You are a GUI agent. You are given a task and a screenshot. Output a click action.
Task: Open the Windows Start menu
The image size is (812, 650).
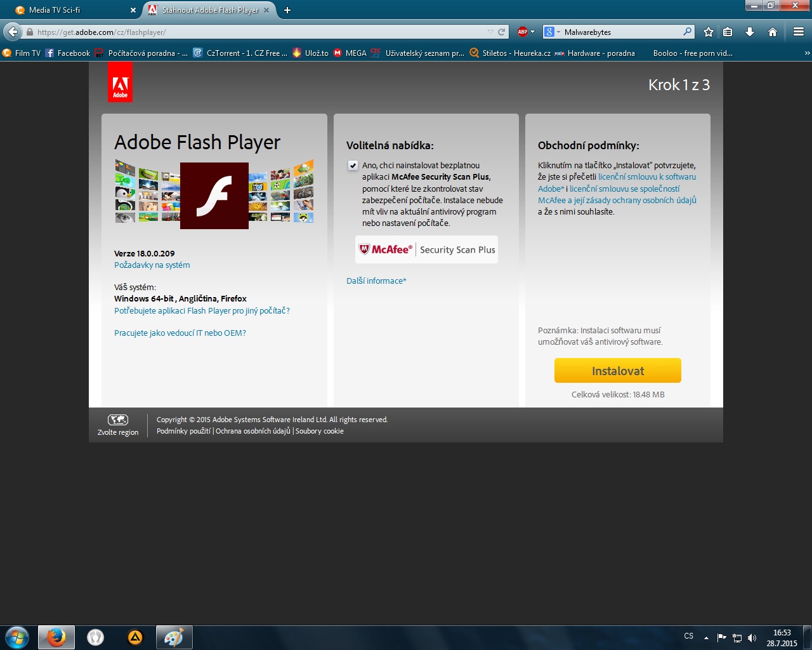(x=17, y=637)
